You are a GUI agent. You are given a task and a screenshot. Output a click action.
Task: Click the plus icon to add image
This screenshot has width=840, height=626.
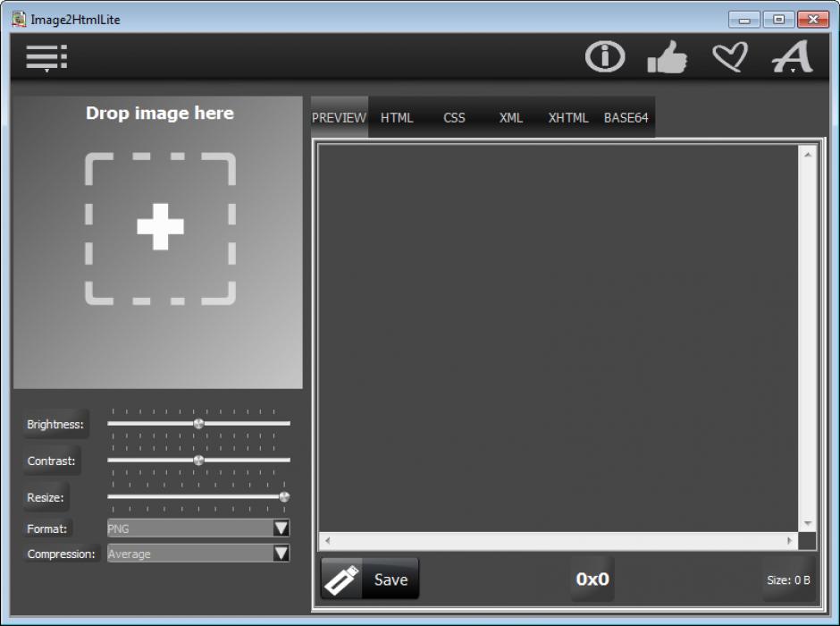161,227
